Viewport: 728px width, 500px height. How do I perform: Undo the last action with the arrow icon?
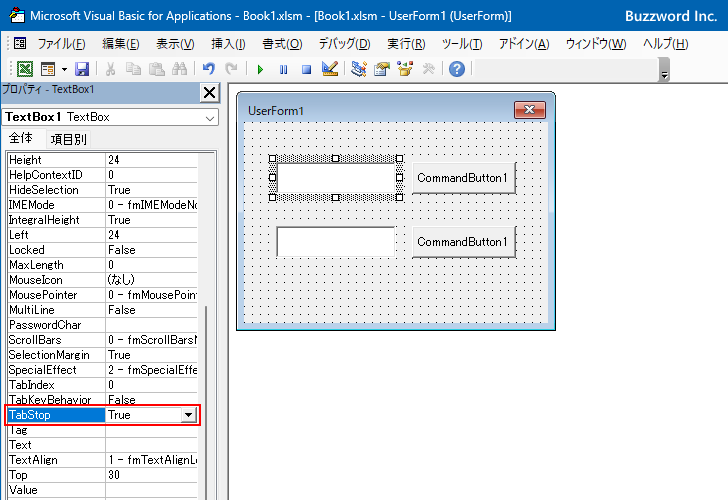click(209, 69)
